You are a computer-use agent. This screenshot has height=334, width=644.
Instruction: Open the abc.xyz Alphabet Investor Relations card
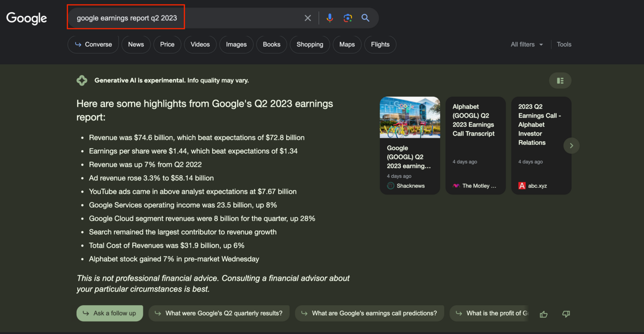click(x=541, y=145)
